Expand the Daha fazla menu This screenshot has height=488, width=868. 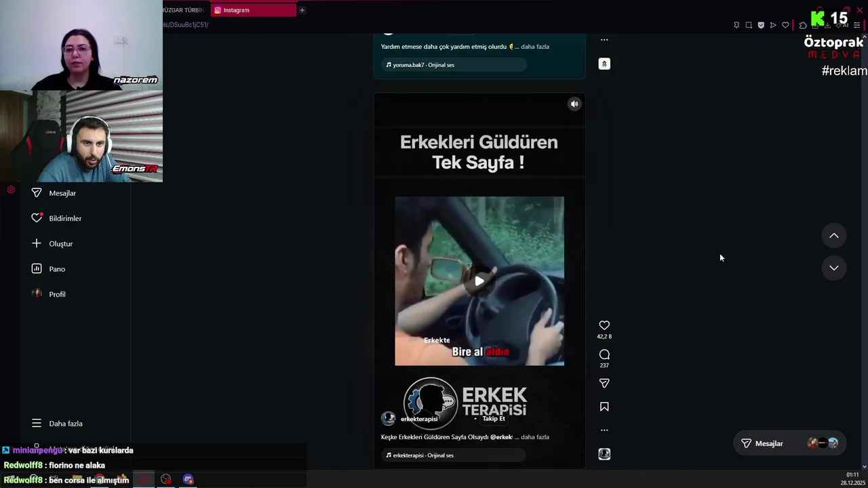point(66,424)
